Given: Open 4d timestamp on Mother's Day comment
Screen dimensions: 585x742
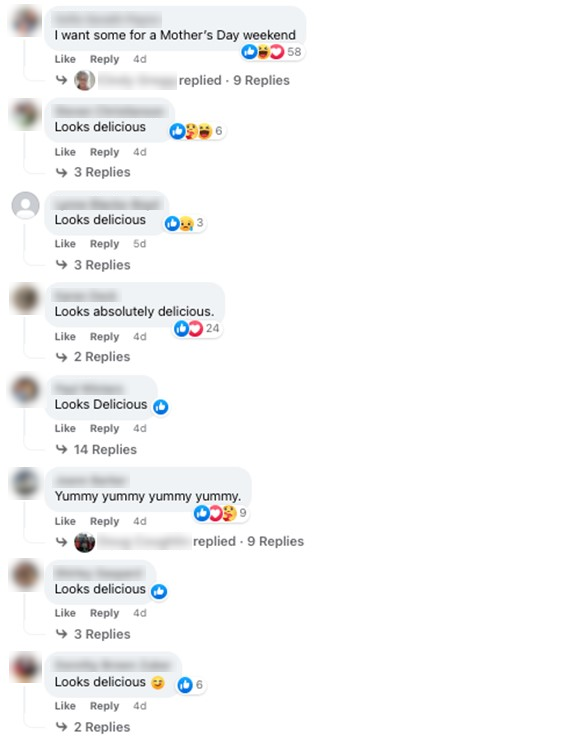Looking at the screenshot, I should 140,59.
